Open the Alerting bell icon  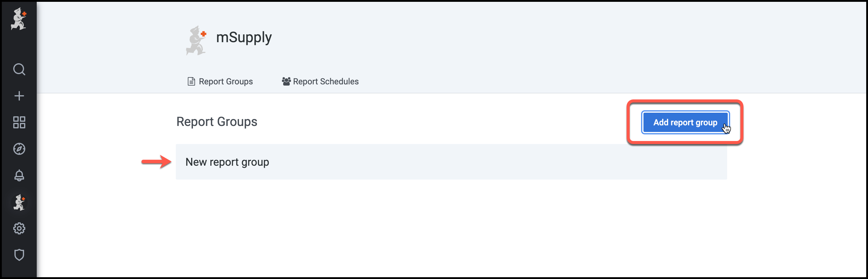pyautogui.click(x=19, y=175)
